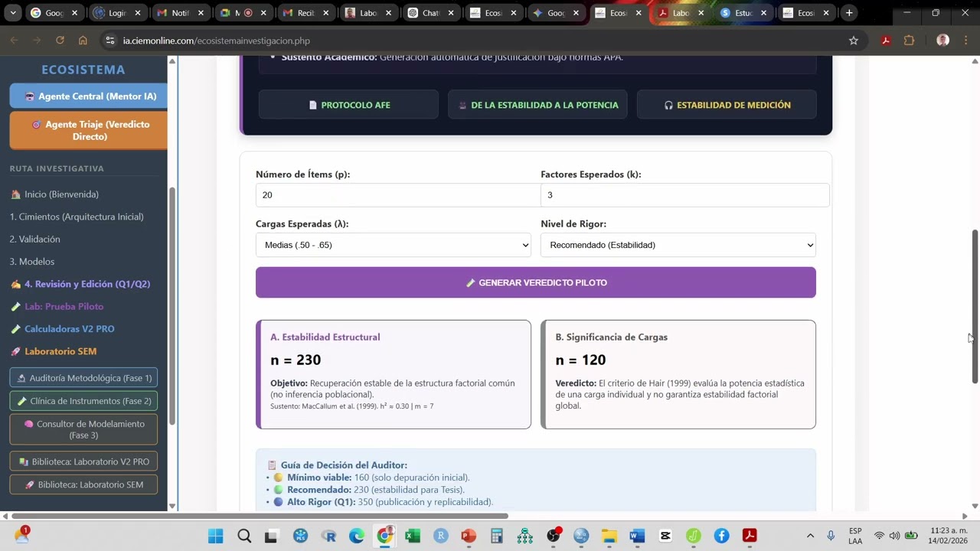Open Auditoría Metodológica (Fase 1)
Viewport: 980px width, 551px height.
point(83,378)
